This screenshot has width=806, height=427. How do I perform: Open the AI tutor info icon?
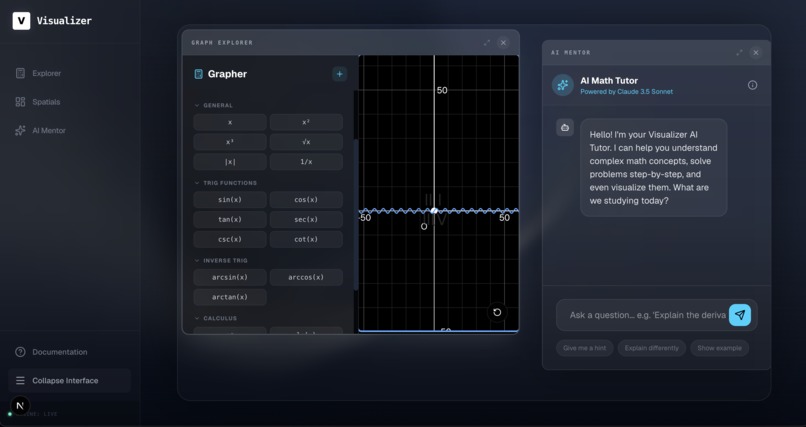[753, 85]
